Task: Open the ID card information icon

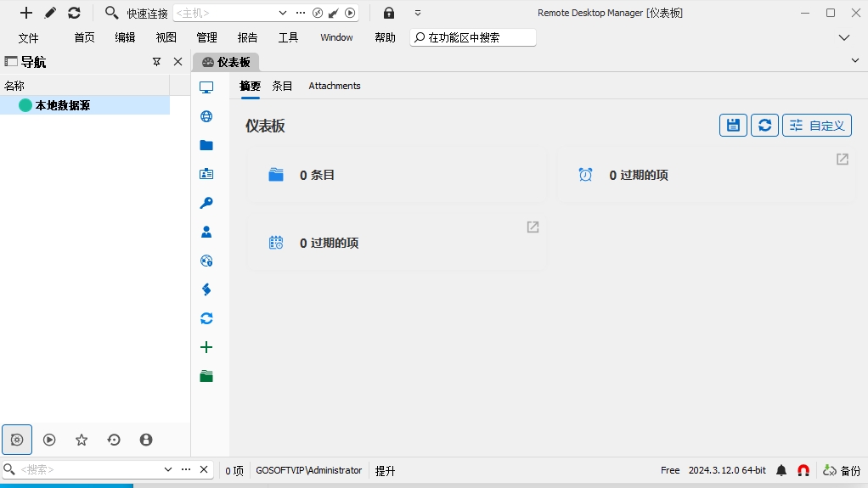Action: [x=206, y=174]
